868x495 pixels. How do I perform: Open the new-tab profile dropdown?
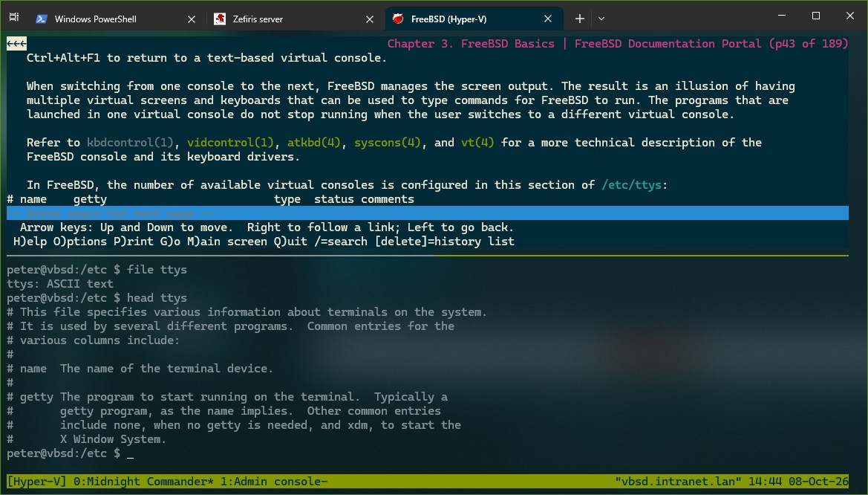coord(601,19)
